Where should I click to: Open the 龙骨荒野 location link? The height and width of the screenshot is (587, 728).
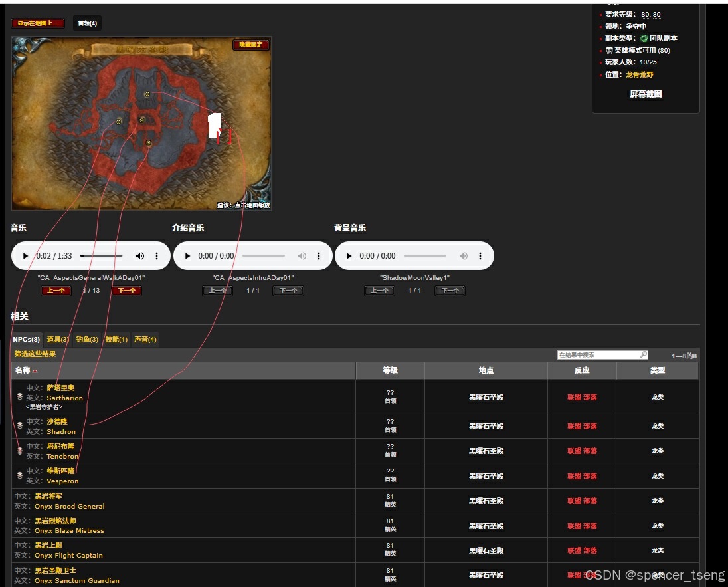click(x=639, y=74)
